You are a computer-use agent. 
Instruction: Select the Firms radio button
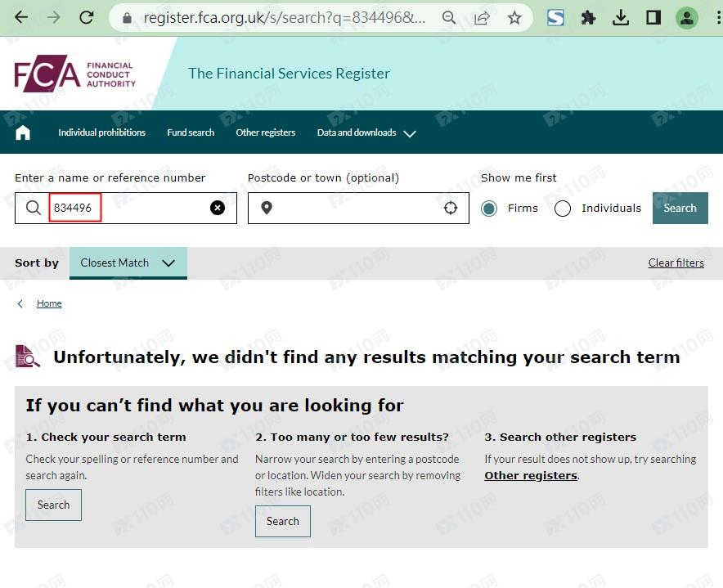coord(489,209)
